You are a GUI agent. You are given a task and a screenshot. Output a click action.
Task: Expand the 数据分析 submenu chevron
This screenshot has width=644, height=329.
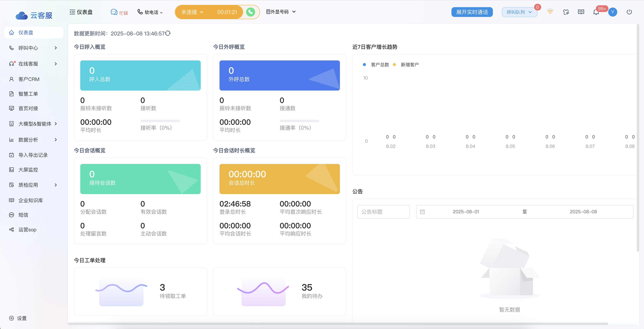click(x=56, y=140)
